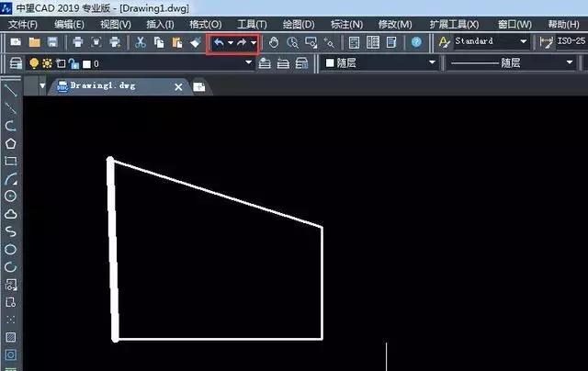Open the 标注(N) menu

pos(346,25)
